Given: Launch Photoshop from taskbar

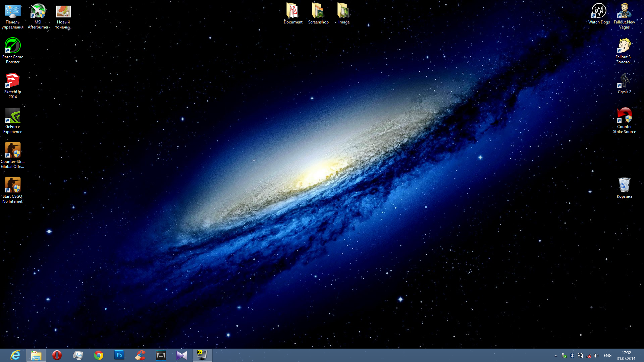Looking at the screenshot, I should point(119,355).
